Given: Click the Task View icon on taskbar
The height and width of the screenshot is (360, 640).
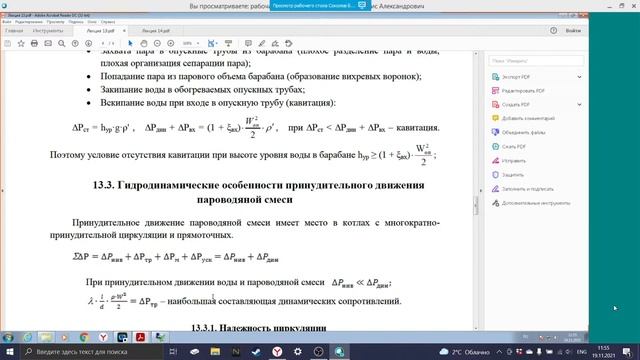Looking at the screenshot, I should [173, 352].
